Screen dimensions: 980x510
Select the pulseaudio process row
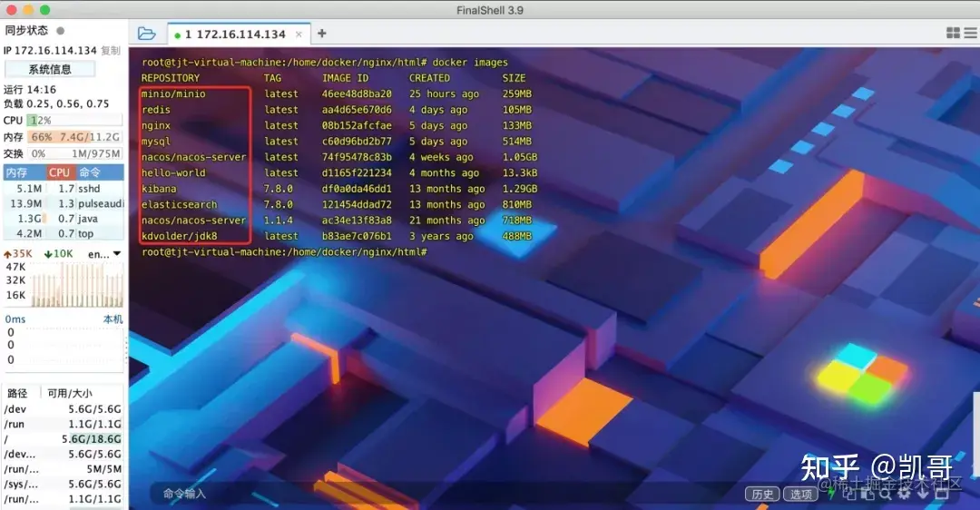point(64,204)
